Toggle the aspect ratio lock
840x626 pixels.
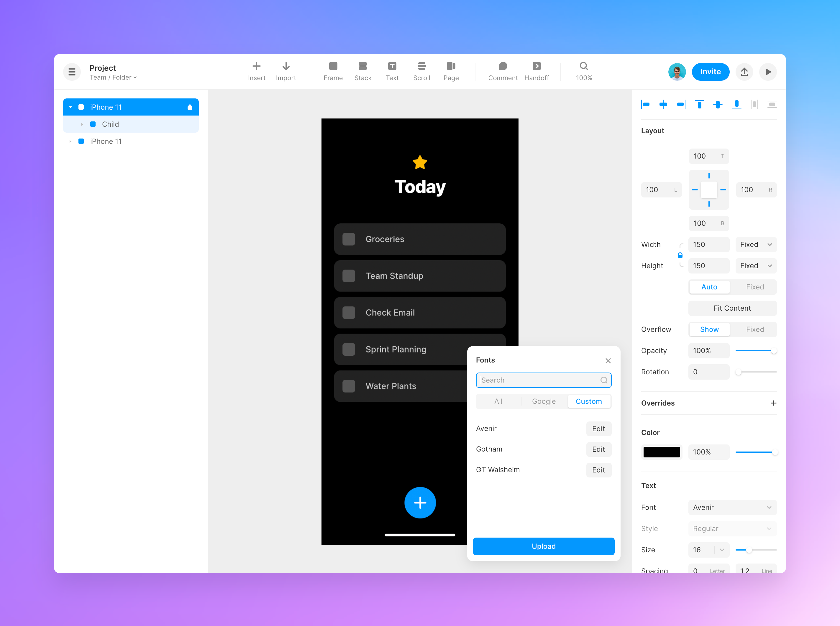coord(680,256)
